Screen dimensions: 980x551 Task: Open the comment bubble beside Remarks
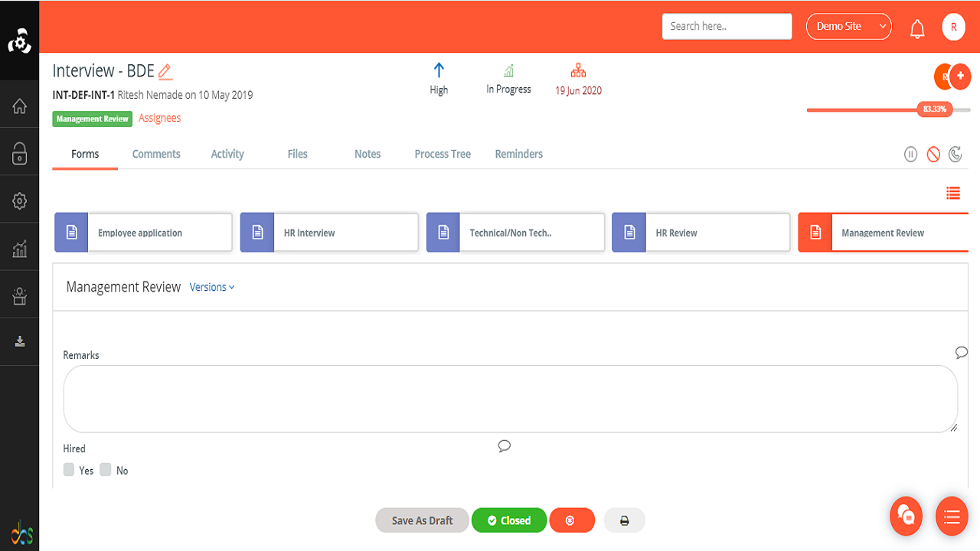tap(962, 352)
